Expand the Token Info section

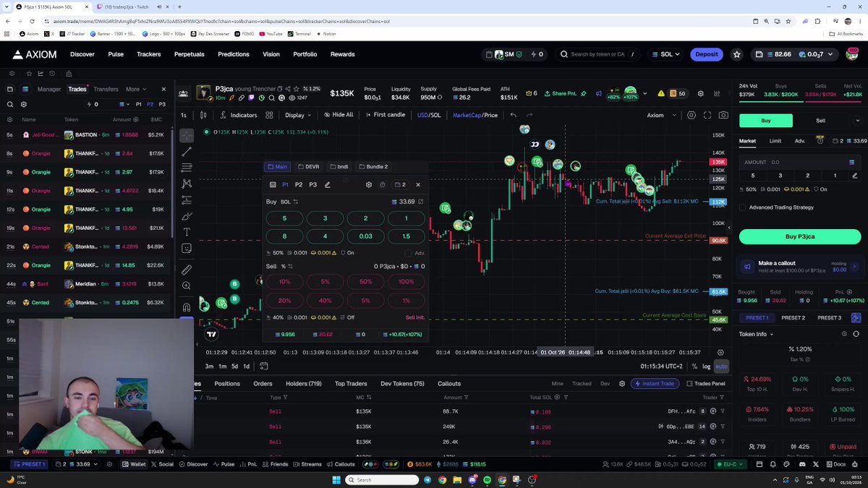(756, 334)
